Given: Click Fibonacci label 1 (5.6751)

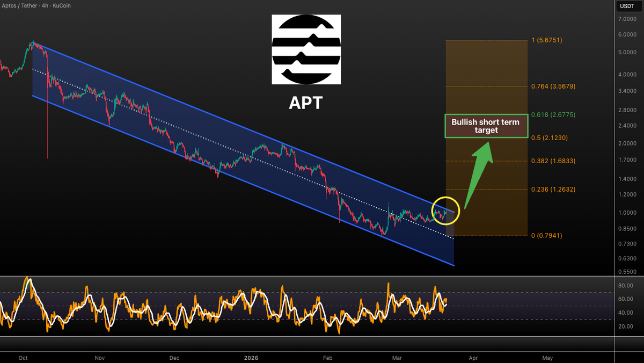Looking at the screenshot, I should click(547, 40).
